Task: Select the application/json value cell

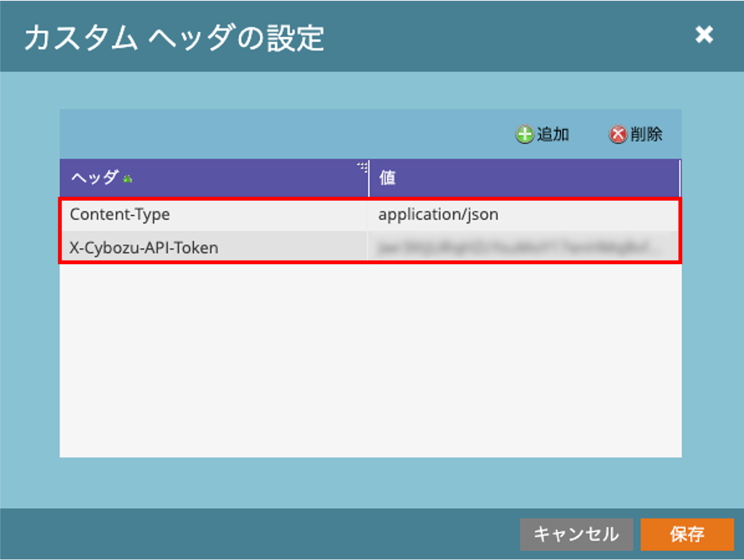Action: click(438, 215)
